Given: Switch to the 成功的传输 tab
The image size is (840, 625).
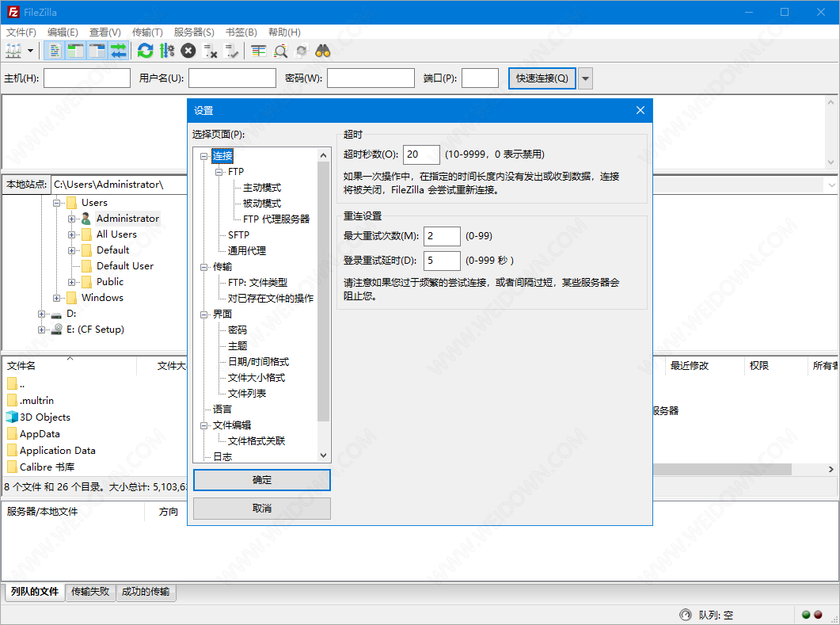Looking at the screenshot, I should point(146,592).
